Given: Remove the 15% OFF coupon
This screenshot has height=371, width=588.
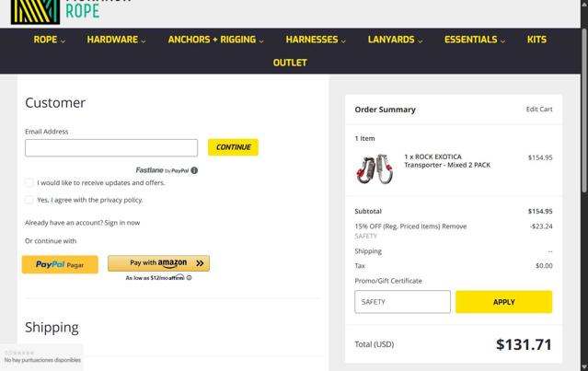Looking at the screenshot, I should click(x=455, y=226).
